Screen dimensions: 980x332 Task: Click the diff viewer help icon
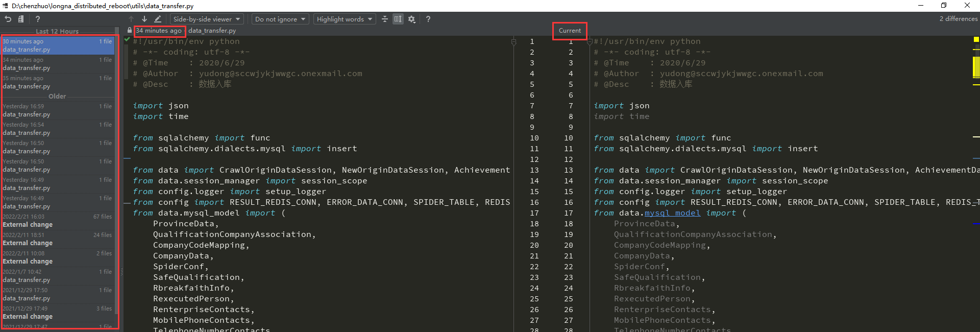[428, 19]
